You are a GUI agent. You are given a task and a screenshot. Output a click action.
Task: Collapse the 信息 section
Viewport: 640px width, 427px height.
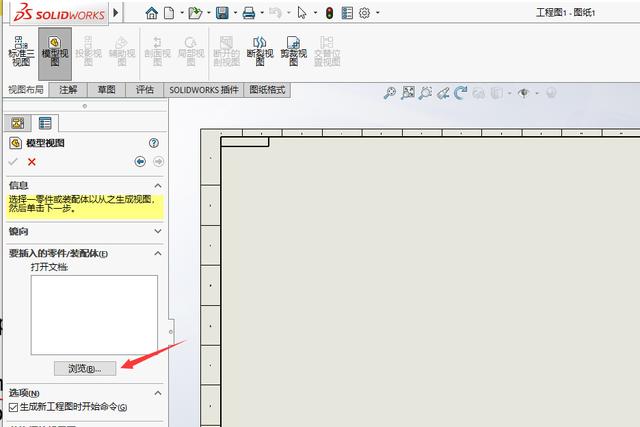[x=158, y=186]
